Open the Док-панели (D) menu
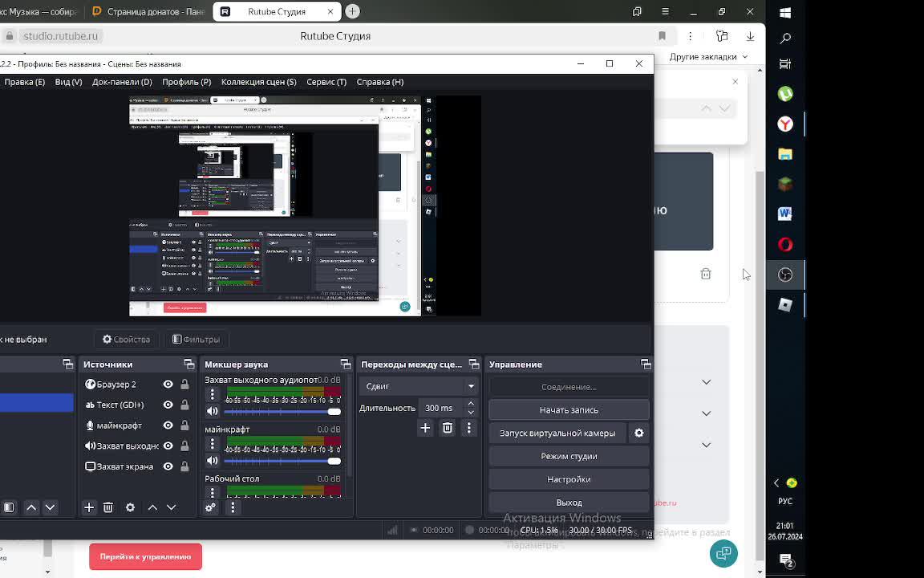 [122, 82]
